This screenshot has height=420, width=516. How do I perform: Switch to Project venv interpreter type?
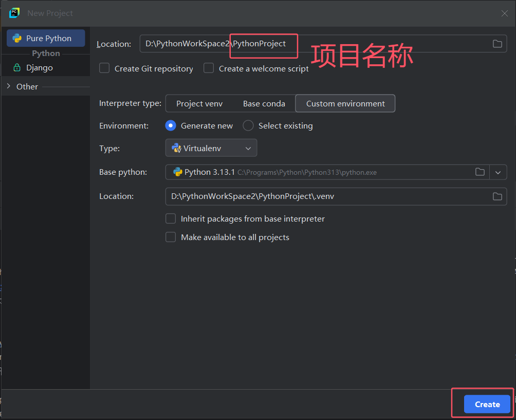199,103
